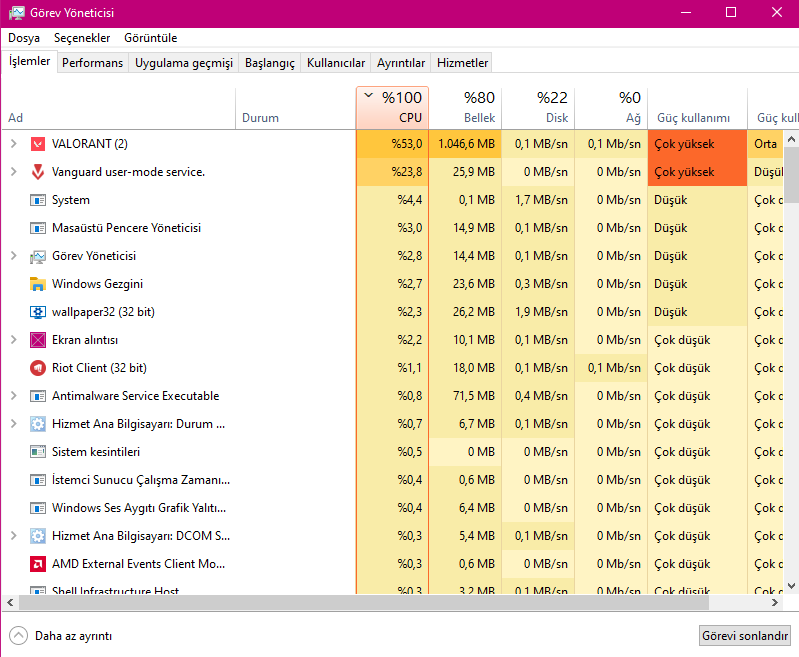Image resolution: width=799 pixels, height=657 pixels.
Task: Click the Riot Client 0,1 Mb/sn network cell
Action: tap(611, 368)
